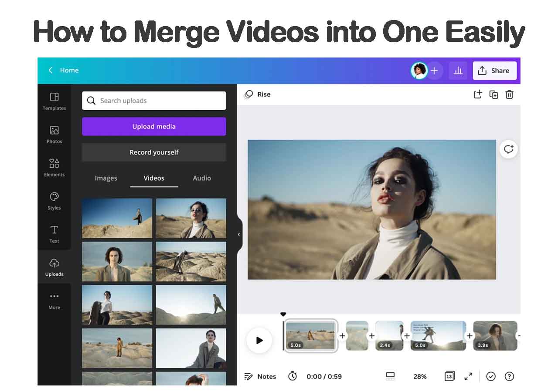This screenshot has height=392, width=558.
Task: Collapse the uploads side panel arrow
Action: coord(239,234)
